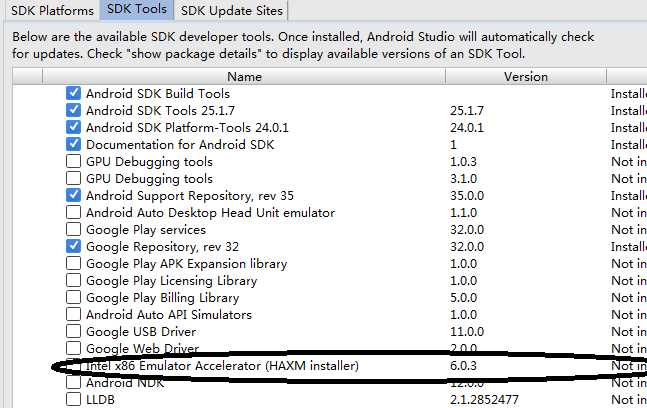647x408 pixels.
Task: Open the SDK Update Sites tab
Action: coord(231,11)
